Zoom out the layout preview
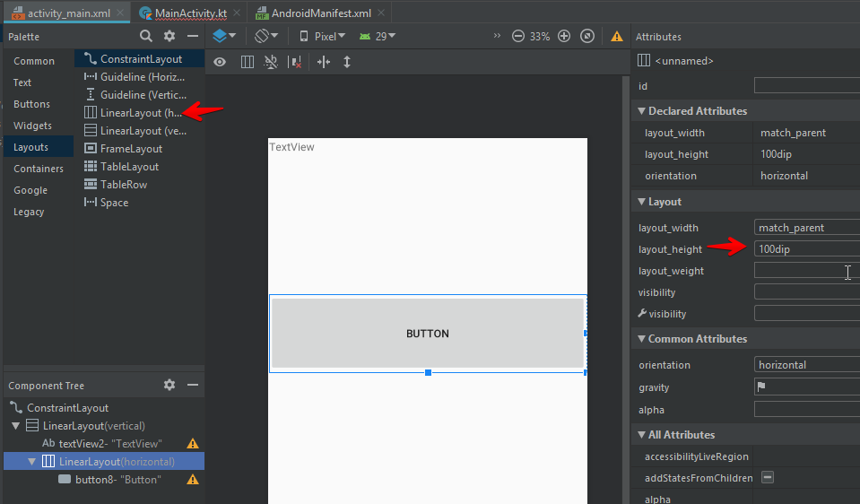Viewport: 860px width, 504px height. [x=518, y=37]
